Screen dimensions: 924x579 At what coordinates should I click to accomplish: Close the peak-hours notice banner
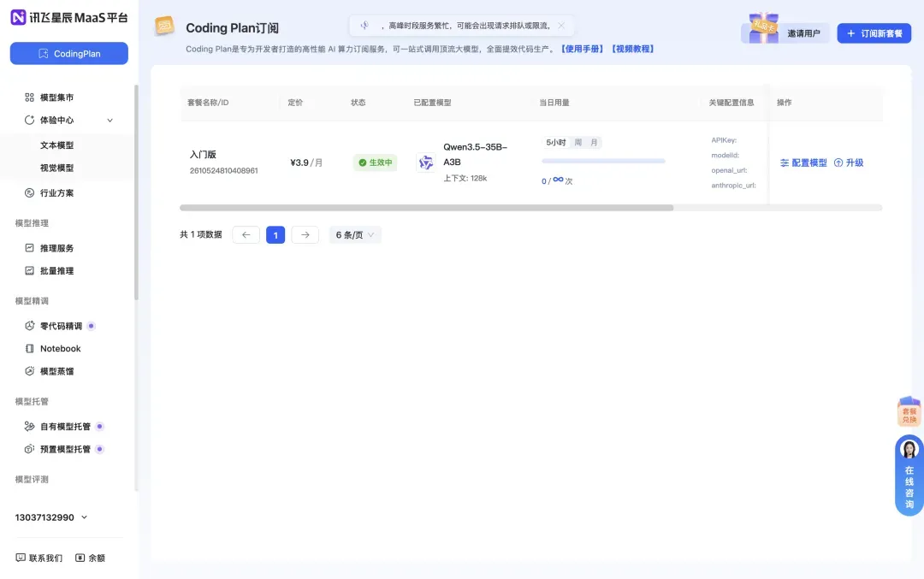coord(561,26)
